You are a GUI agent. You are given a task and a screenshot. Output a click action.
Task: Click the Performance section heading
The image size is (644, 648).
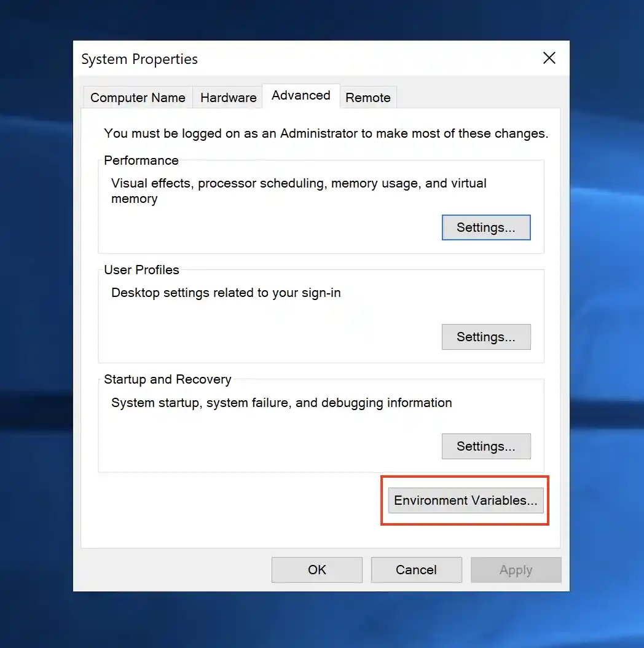pos(141,160)
